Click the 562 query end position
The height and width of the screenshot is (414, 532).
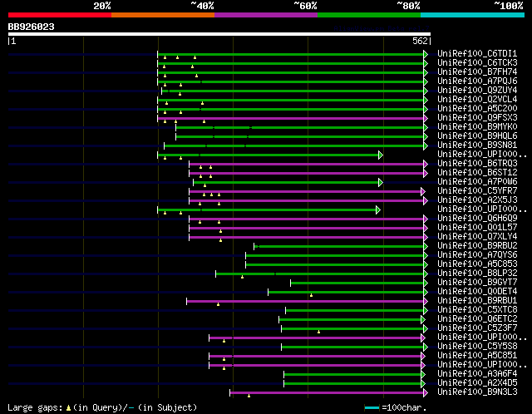(x=420, y=41)
